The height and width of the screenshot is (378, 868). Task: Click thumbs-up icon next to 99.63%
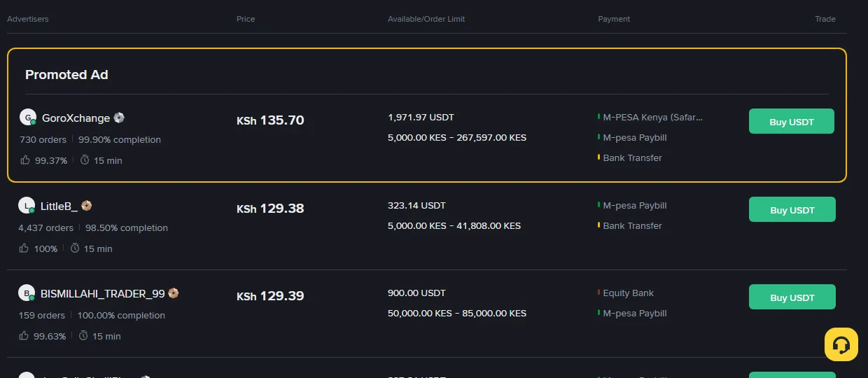[24, 336]
